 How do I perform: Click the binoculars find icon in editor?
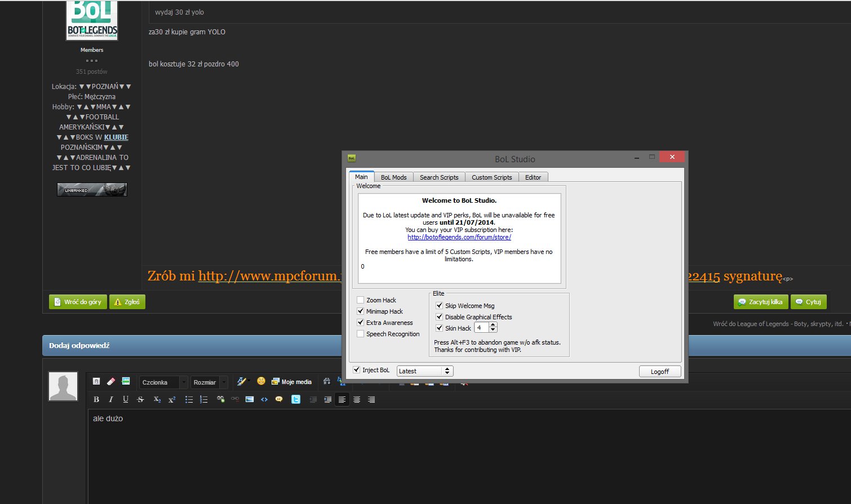point(327,381)
